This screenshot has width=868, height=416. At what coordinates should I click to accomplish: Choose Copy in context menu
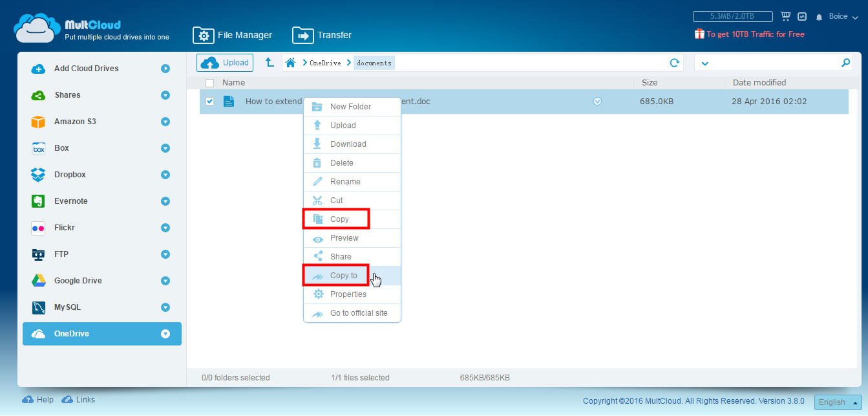[x=352, y=219]
